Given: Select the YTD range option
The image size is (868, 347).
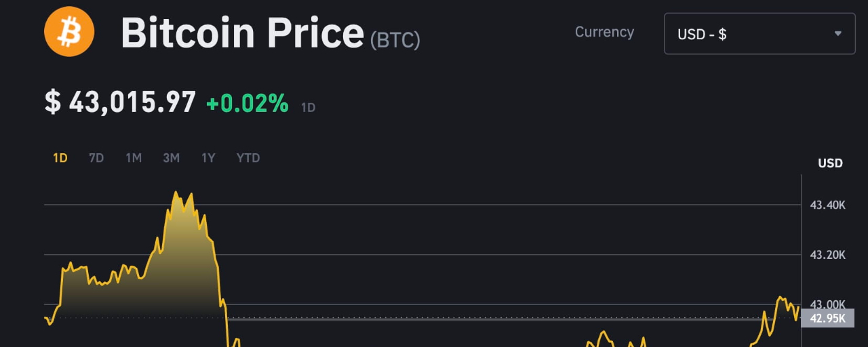Looking at the screenshot, I should [248, 158].
